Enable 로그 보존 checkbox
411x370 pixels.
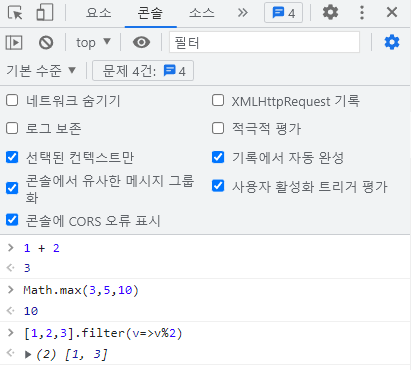[12, 128]
